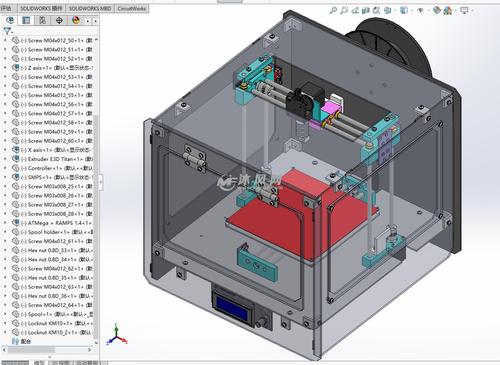Switch to SOLIDWORKS 插件 tab
Image resolution: width=500 pixels, height=365 pixels.
[41, 9]
